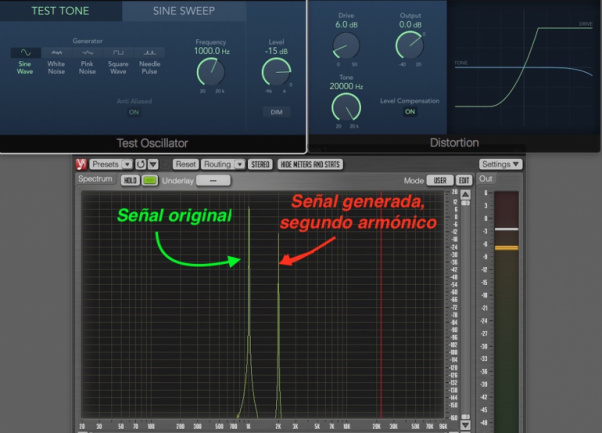602x433 pixels.
Task: Open the Spectrum tab in the analyzer
Action: (x=95, y=179)
